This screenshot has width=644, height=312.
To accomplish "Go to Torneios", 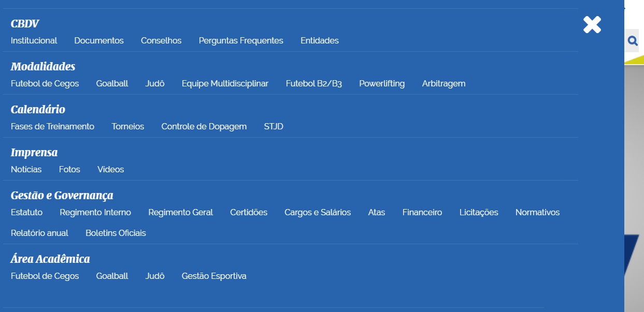I will pyautogui.click(x=128, y=126).
